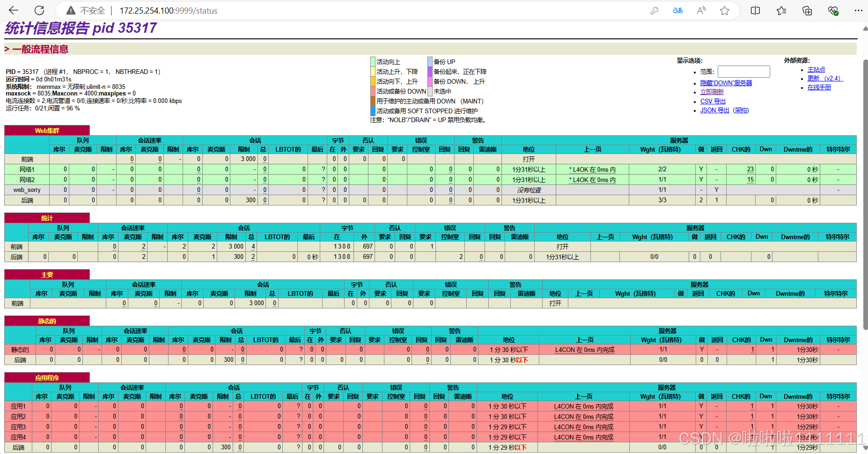The height and width of the screenshot is (454, 868).
Task: Open split screen view icon
Action: point(755,11)
